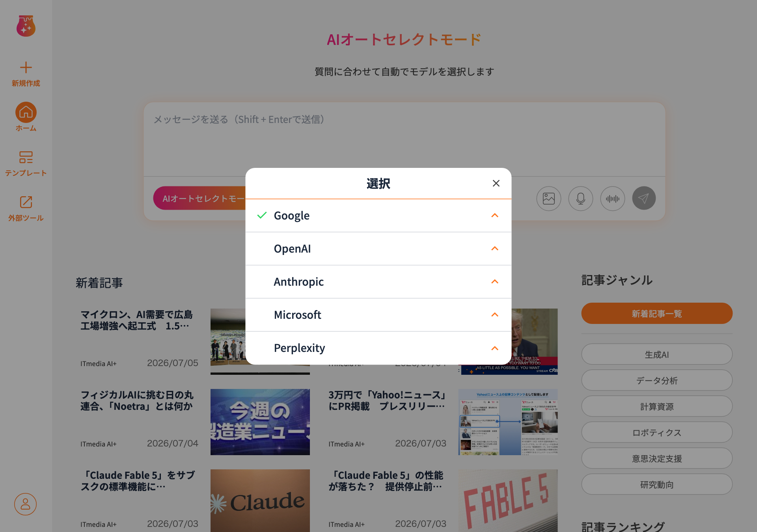Open the 「Claude Fable 5」の性能が落ちた article
Image resolution: width=757 pixels, height=532 pixels.
pyautogui.click(x=386, y=481)
